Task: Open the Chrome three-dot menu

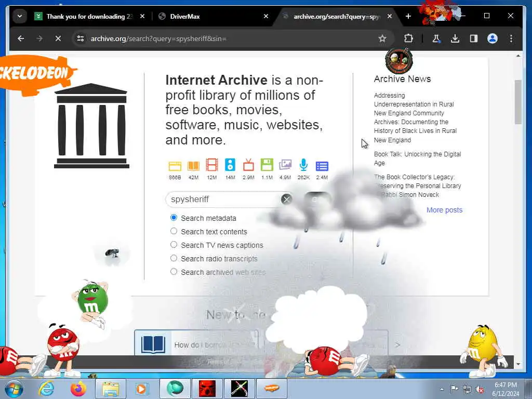Action: [511, 38]
